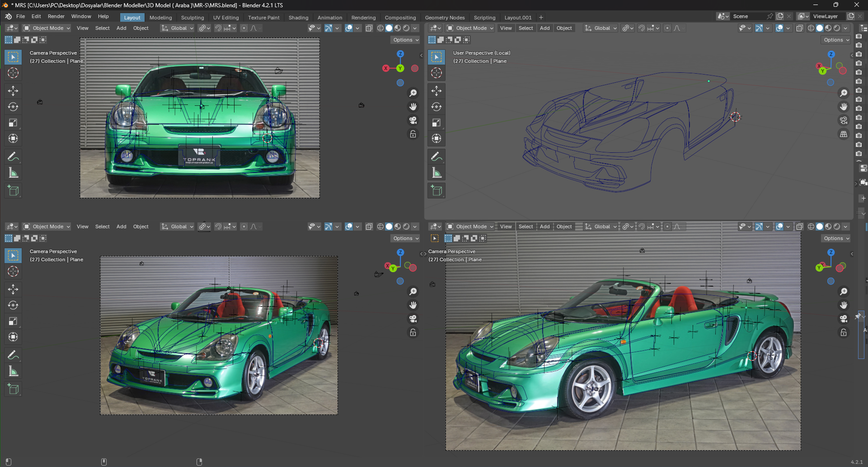Select the Move tool in top-left viewport
This screenshot has height=467, width=868.
(13, 91)
